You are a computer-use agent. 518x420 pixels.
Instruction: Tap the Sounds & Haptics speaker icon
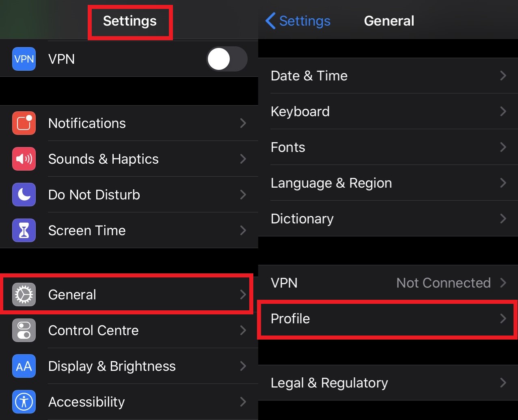24,159
